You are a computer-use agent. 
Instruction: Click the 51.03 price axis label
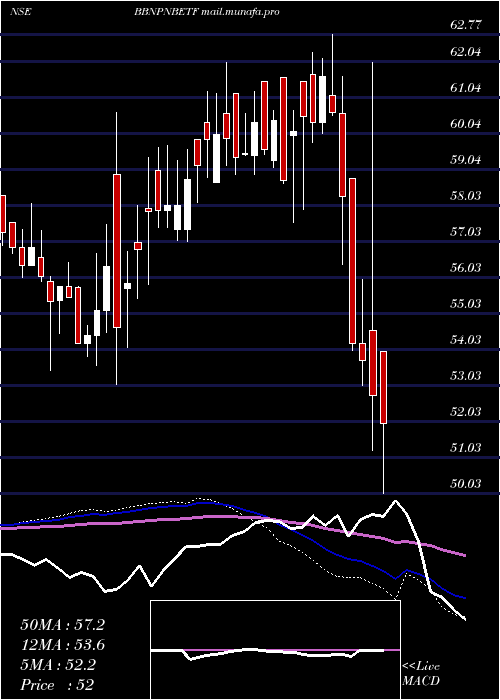coord(466,448)
